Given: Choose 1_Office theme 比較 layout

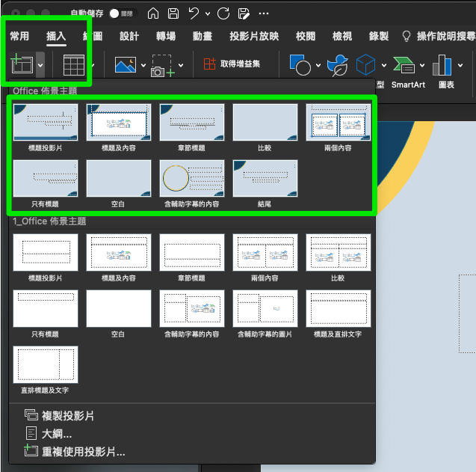Looking at the screenshot, I should click(x=339, y=252).
